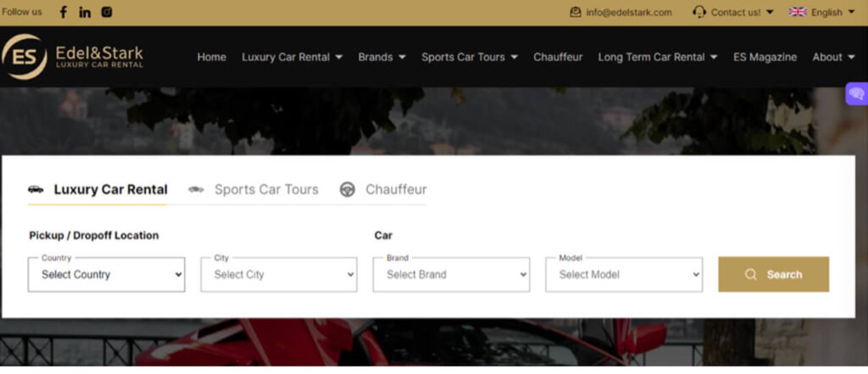Click the envelope email icon
The width and height of the screenshot is (868, 374).
click(576, 12)
